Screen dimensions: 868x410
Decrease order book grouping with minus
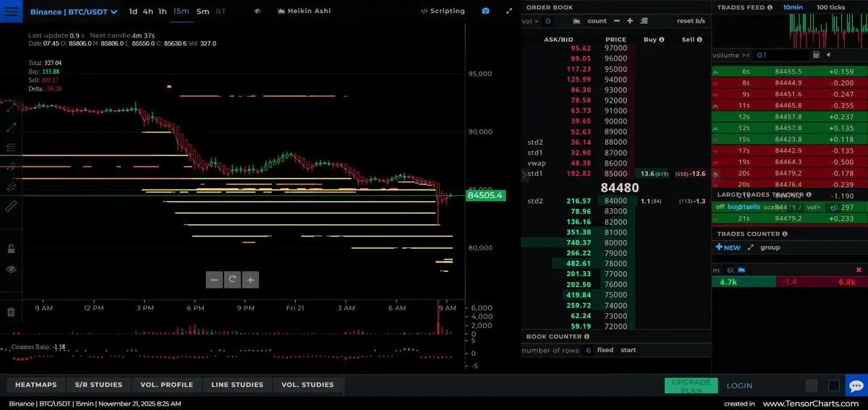(618, 21)
